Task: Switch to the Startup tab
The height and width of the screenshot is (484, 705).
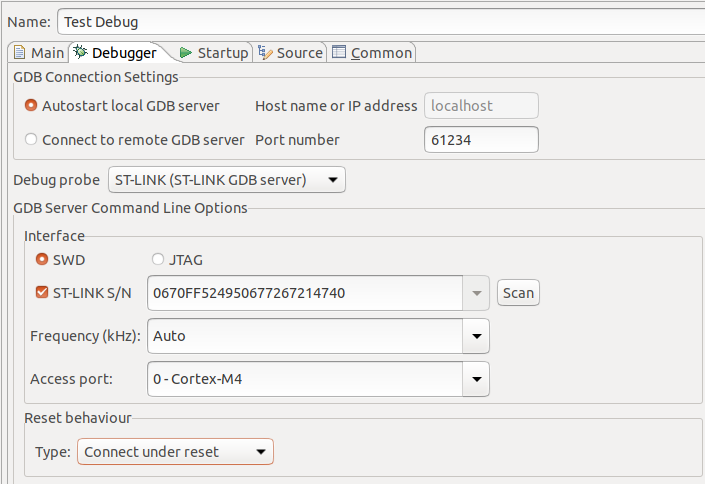Action: pos(214,53)
